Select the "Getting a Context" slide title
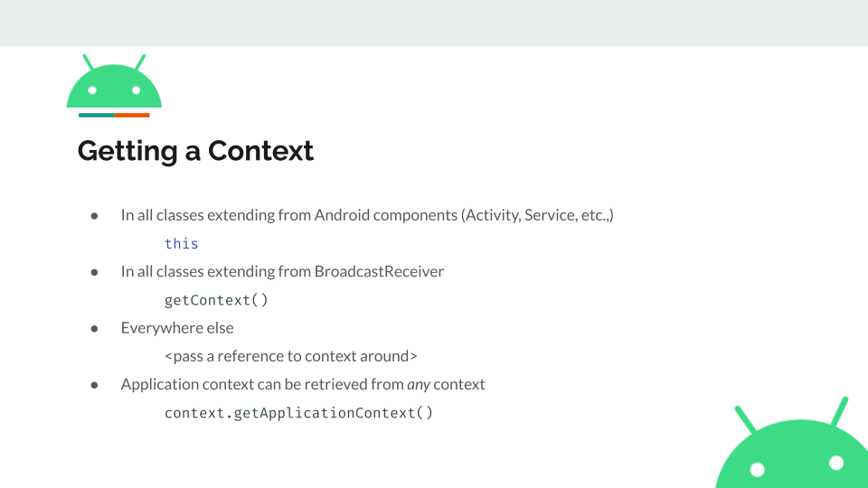 (x=195, y=151)
